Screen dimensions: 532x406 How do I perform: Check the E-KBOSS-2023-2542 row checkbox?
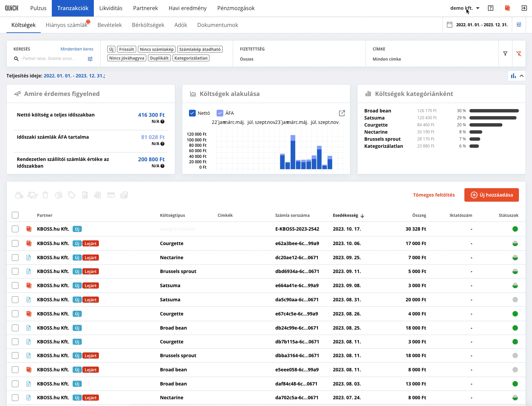tap(15, 229)
